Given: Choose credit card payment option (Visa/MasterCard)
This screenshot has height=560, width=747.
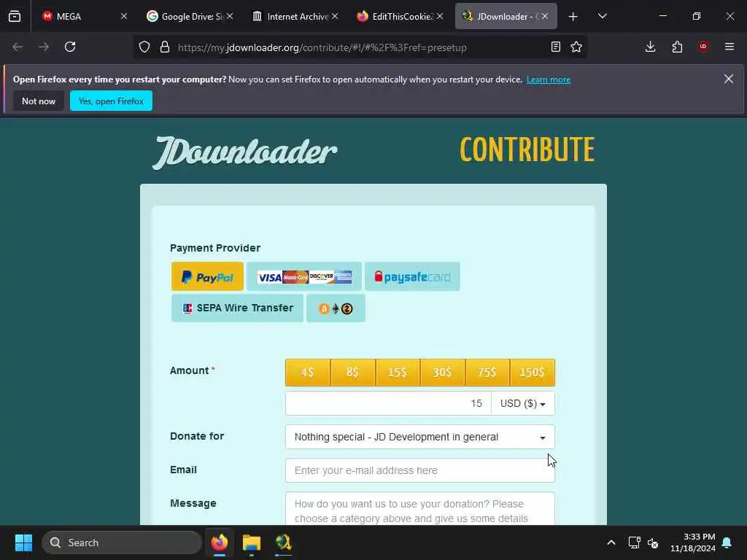Looking at the screenshot, I should (x=304, y=276).
